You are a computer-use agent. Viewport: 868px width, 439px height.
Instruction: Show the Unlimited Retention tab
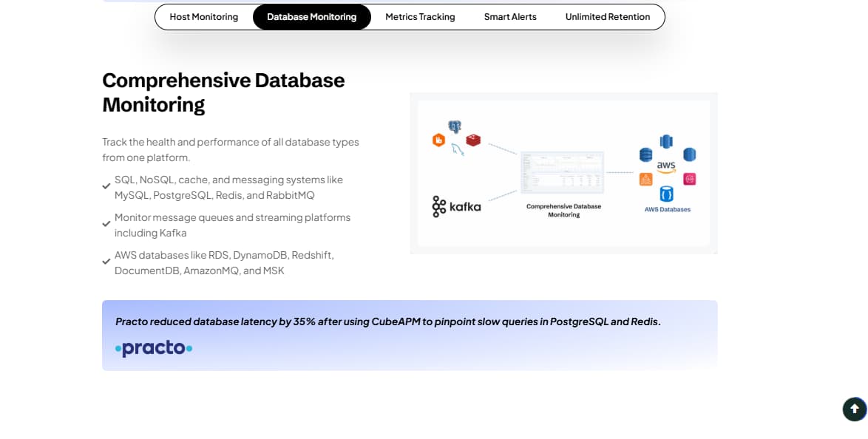coord(607,17)
